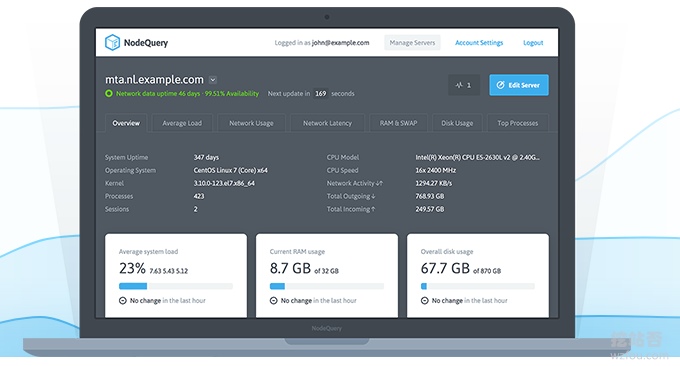
Task: Click the green uptime status circle icon
Action: (x=109, y=93)
